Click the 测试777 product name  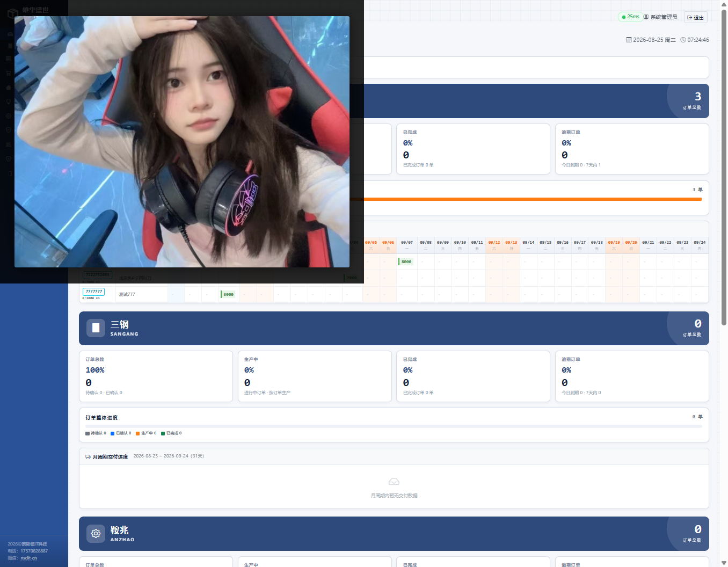click(127, 294)
